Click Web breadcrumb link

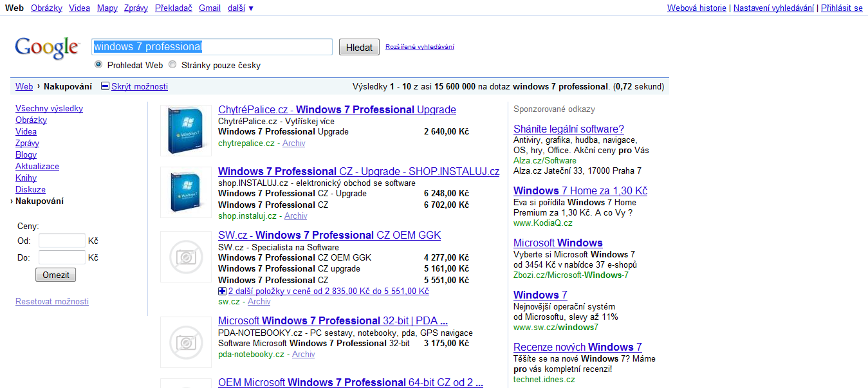tap(24, 86)
